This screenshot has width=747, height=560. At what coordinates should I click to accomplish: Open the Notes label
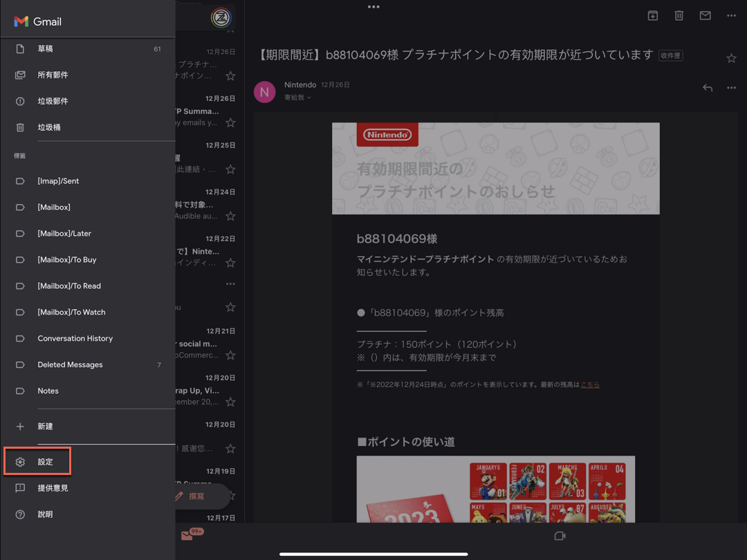[88, 391]
